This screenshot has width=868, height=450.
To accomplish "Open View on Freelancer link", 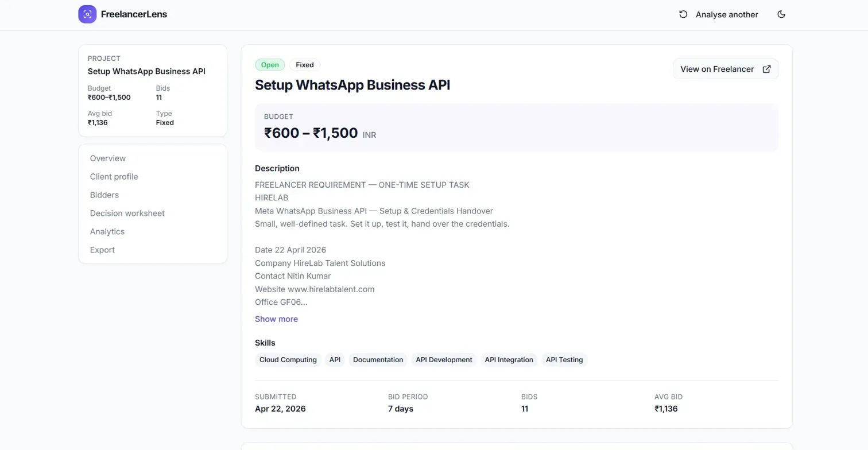I will pos(726,69).
